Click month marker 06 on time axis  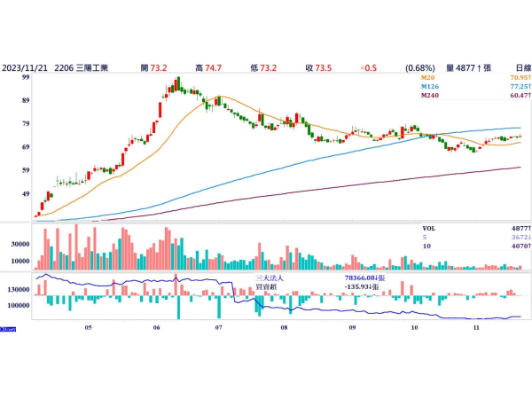tap(156, 328)
